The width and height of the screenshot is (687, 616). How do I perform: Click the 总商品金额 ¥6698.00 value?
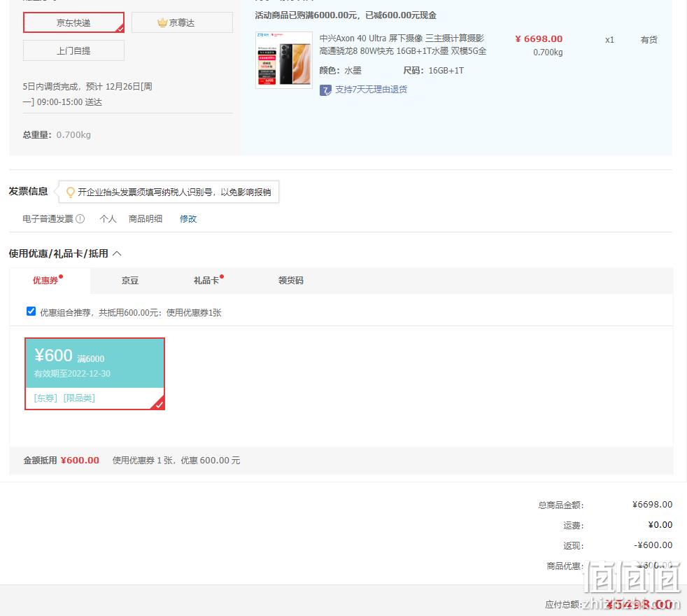pos(652,504)
